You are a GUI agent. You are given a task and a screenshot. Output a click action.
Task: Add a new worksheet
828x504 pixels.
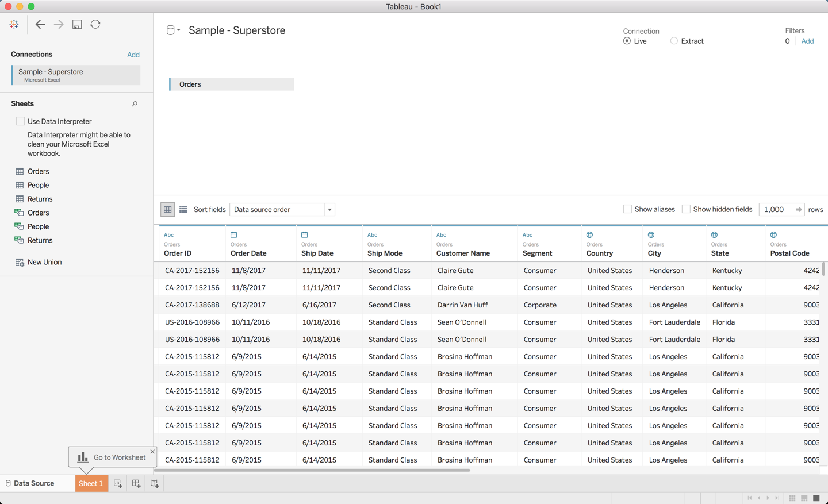[x=118, y=484]
